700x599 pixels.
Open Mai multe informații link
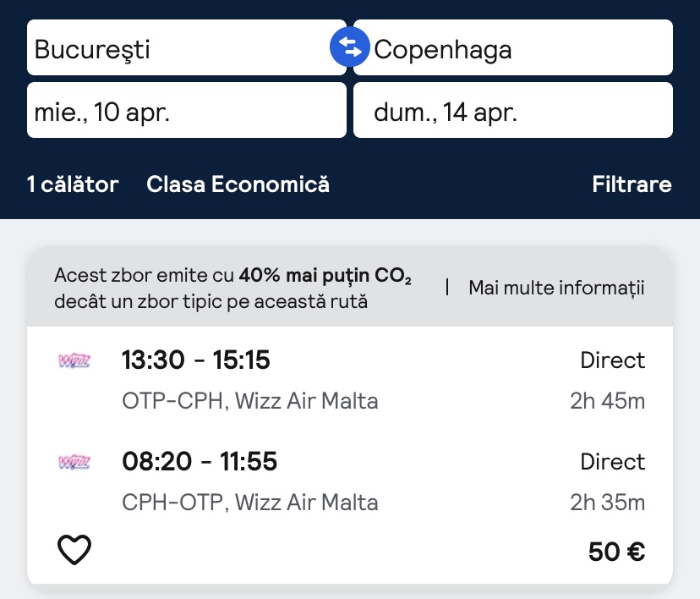[556, 288]
